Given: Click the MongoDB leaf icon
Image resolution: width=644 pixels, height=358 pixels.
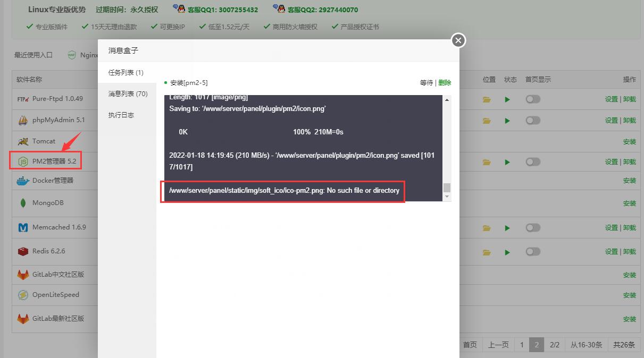Looking at the screenshot, I should tap(23, 203).
